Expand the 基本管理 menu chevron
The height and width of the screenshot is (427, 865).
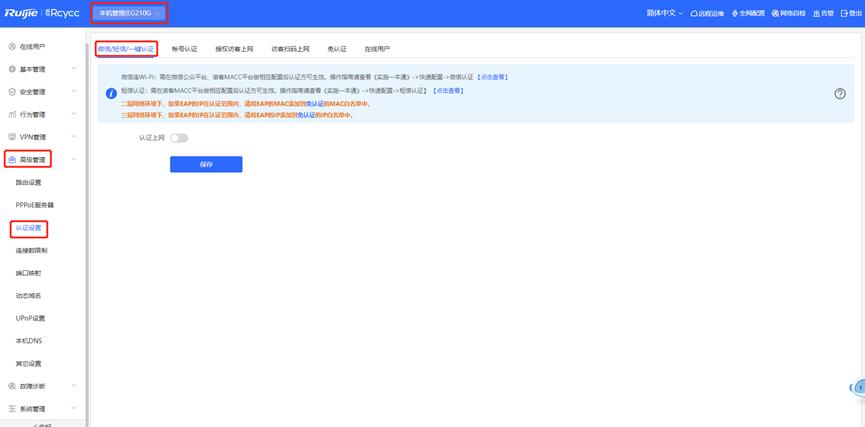(x=74, y=70)
